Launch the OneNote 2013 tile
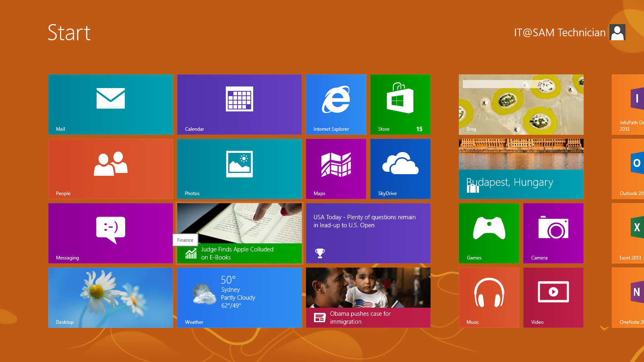Viewport: 644px width, 362px height. (628, 298)
